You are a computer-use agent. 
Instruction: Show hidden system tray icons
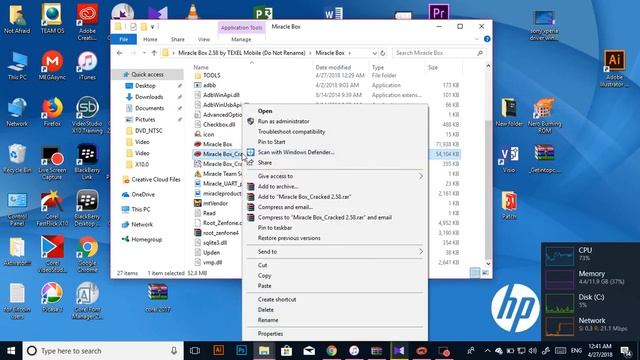point(487,351)
